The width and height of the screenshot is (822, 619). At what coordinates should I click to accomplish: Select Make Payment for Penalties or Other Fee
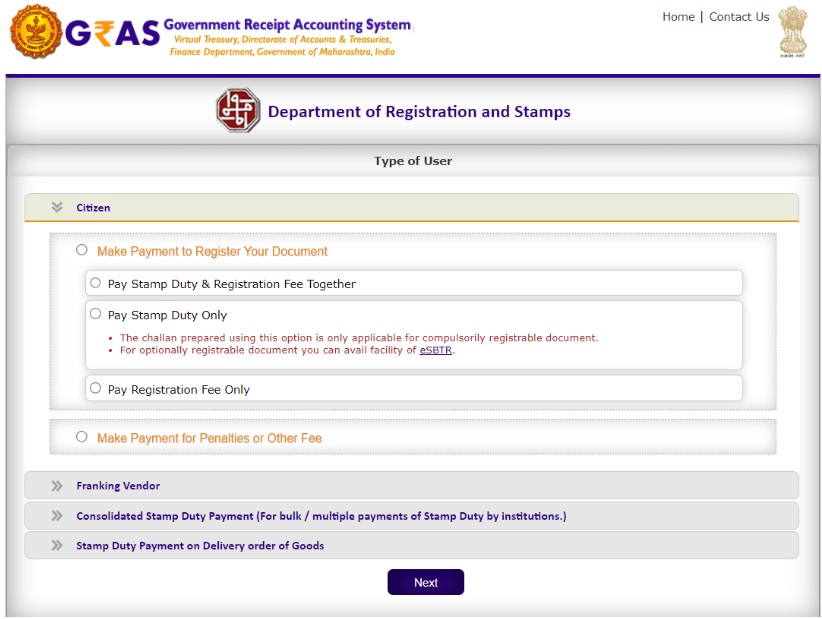82,437
